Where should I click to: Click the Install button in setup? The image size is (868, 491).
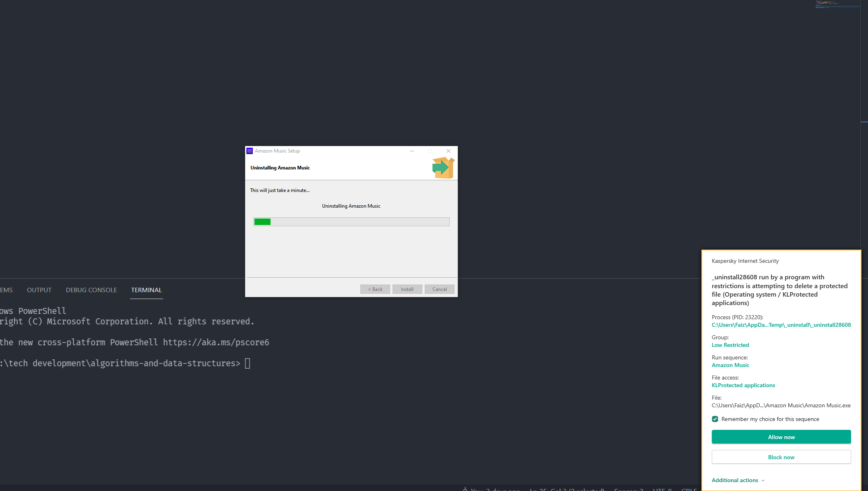407,289
